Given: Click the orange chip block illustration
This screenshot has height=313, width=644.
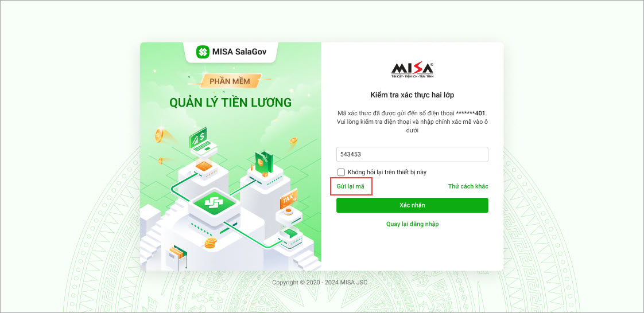Looking at the screenshot, I should tap(203, 166).
